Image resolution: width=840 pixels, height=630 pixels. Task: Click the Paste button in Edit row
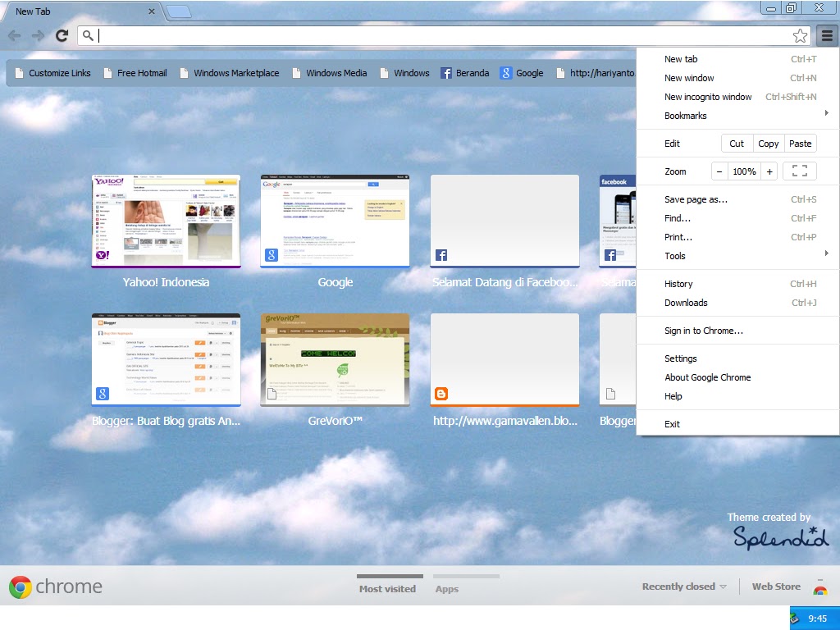[x=801, y=144]
